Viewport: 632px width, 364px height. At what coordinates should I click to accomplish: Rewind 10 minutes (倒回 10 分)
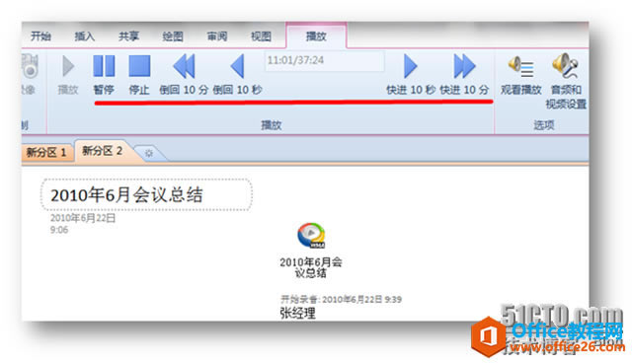[x=184, y=75]
